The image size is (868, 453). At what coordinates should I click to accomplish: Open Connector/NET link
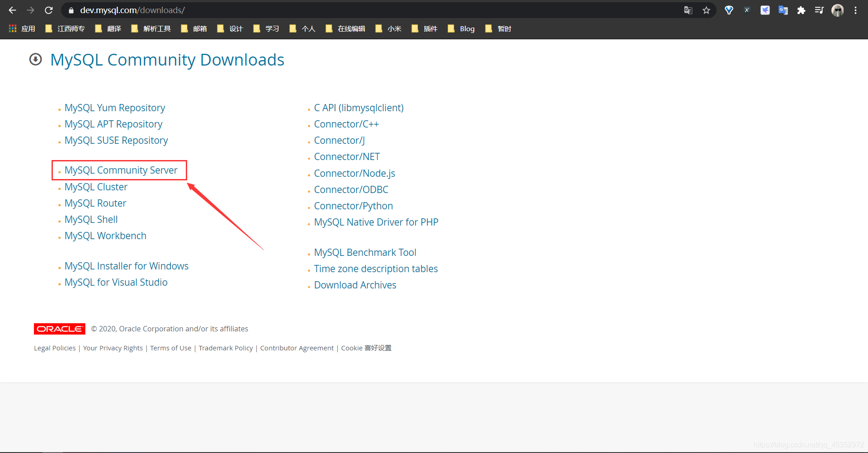tap(347, 156)
